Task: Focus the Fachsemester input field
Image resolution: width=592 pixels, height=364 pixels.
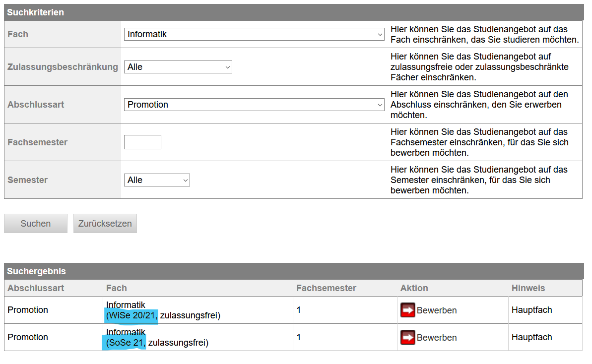Action: 143,142
